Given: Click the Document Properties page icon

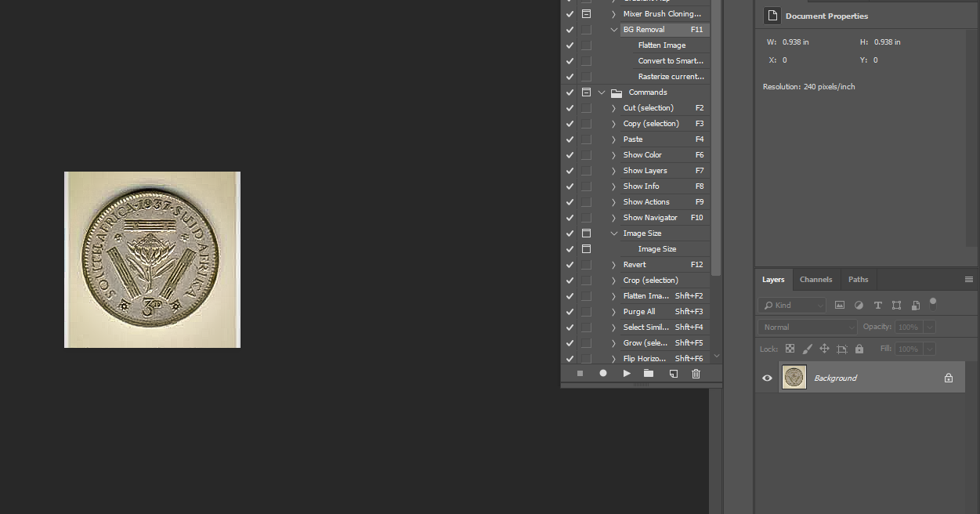Looking at the screenshot, I should tap(772, 16).
